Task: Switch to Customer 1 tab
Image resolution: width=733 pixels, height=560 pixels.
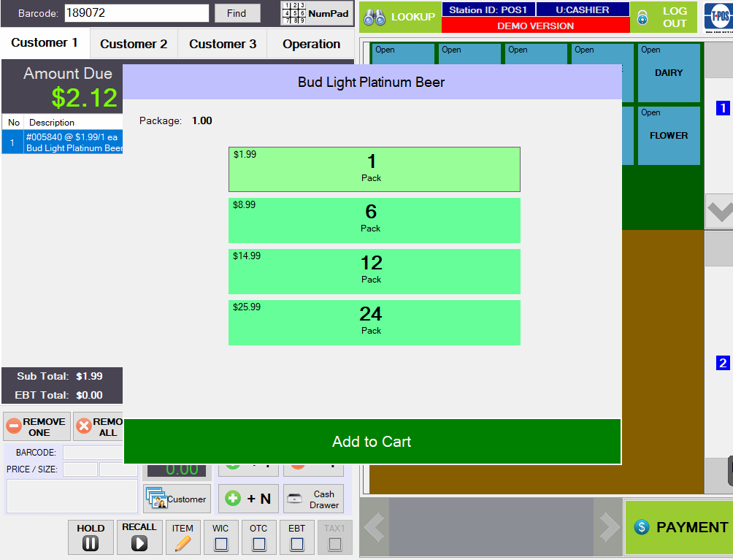Action: pyautogui.click(x=45, y=42)
